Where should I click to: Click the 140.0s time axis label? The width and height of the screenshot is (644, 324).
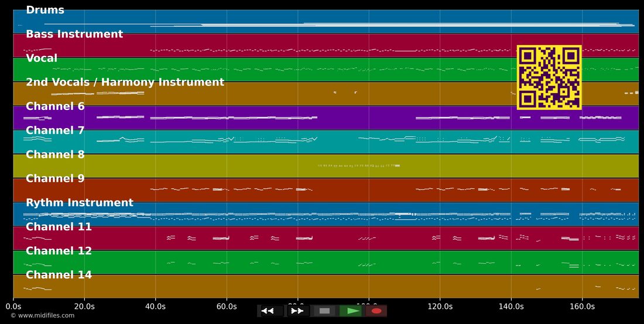click(x=511, y=306)
